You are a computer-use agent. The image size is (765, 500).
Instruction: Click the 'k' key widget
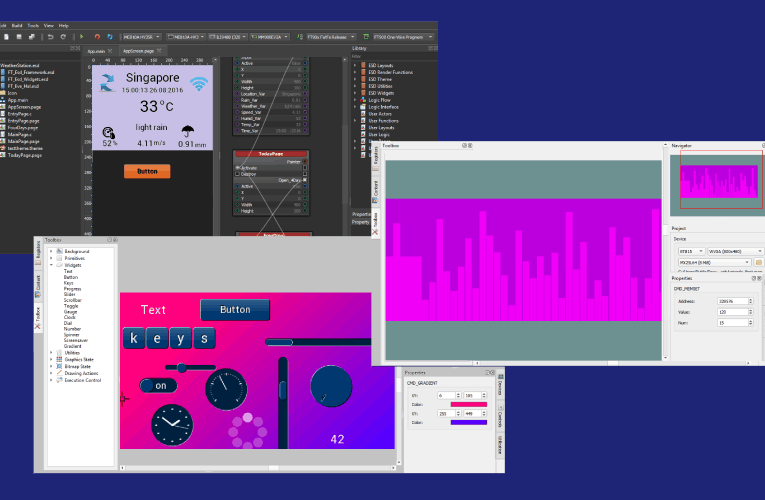pos(134,338)
